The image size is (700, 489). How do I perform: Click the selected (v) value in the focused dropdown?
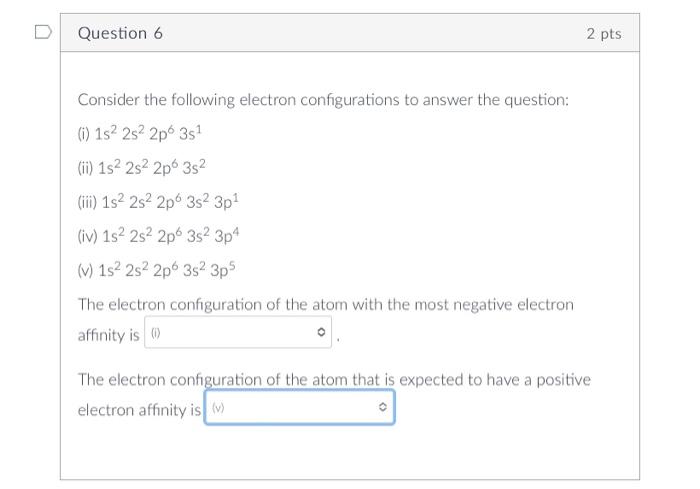pyautogui.click(x=218, y=409)
